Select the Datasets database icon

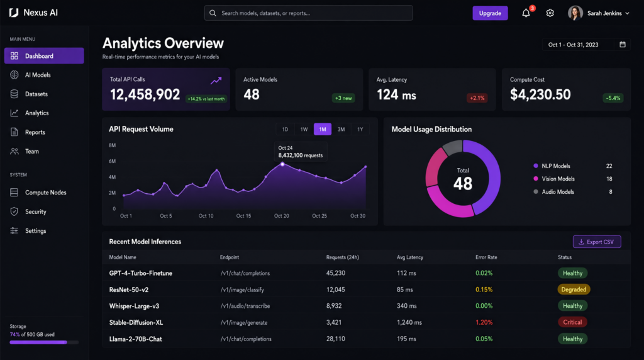tap(14, 94)
